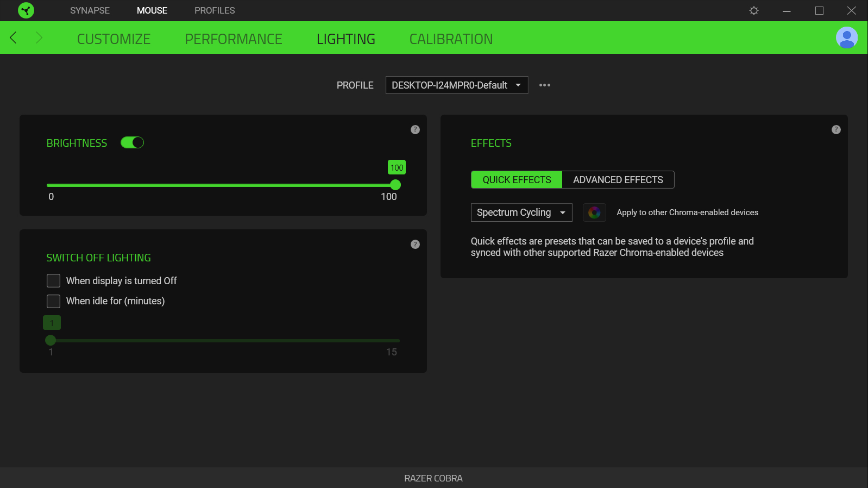The width and height of the screenshot is (868, 488).
Task: Open profile options three-dot menu
Action: pos(545,85)
